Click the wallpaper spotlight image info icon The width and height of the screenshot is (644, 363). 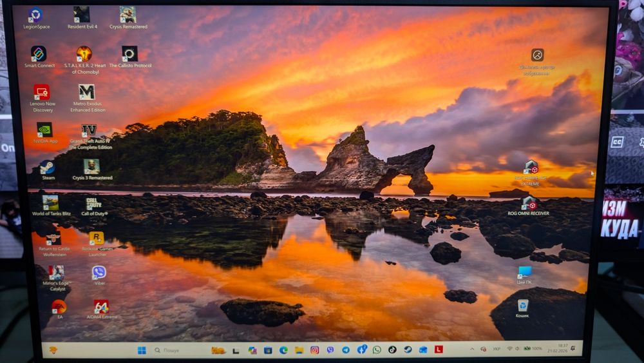[537, 55]
